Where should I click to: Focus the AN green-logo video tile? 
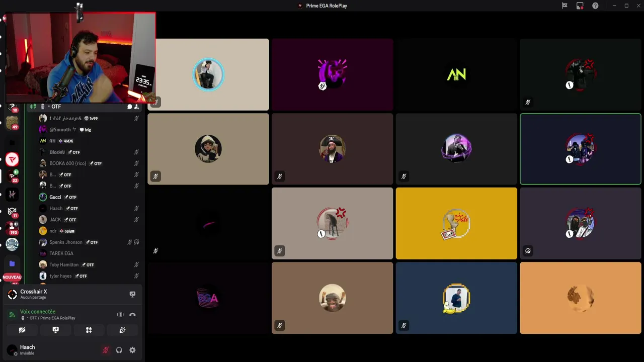(x=456, y=74)
